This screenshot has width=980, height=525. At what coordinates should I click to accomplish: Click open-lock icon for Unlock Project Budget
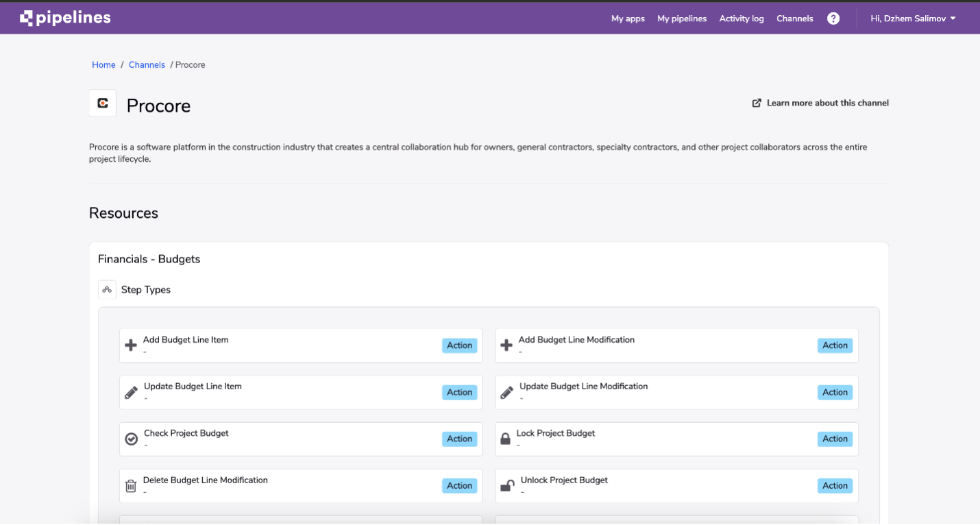[507, 486]
